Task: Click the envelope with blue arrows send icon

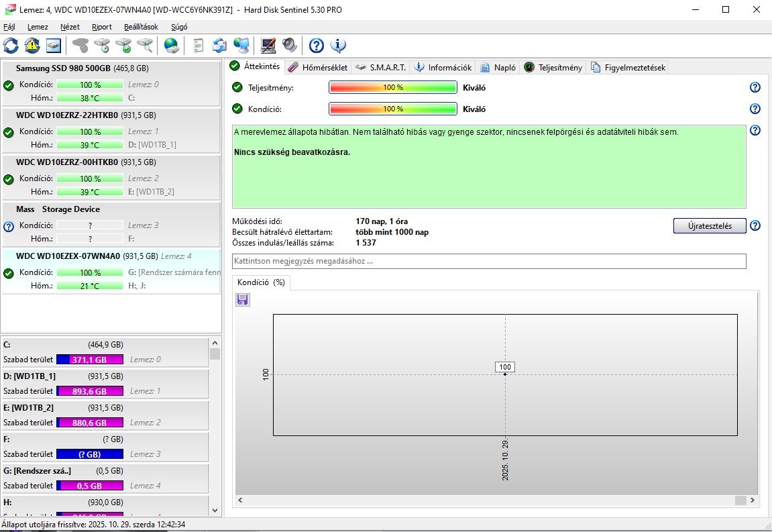Action: (219, 46)
